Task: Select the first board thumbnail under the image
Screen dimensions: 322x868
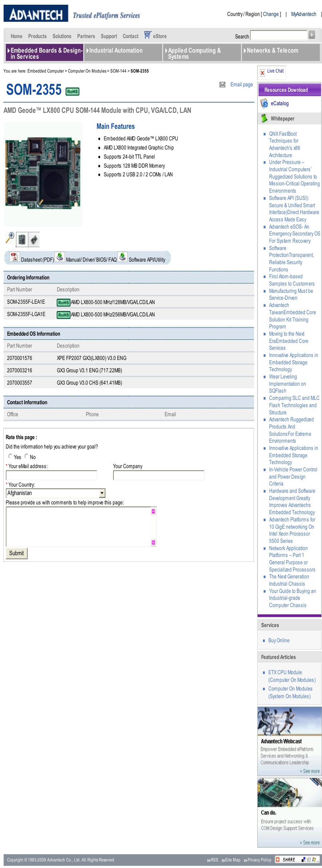Action: pos(22,239)
